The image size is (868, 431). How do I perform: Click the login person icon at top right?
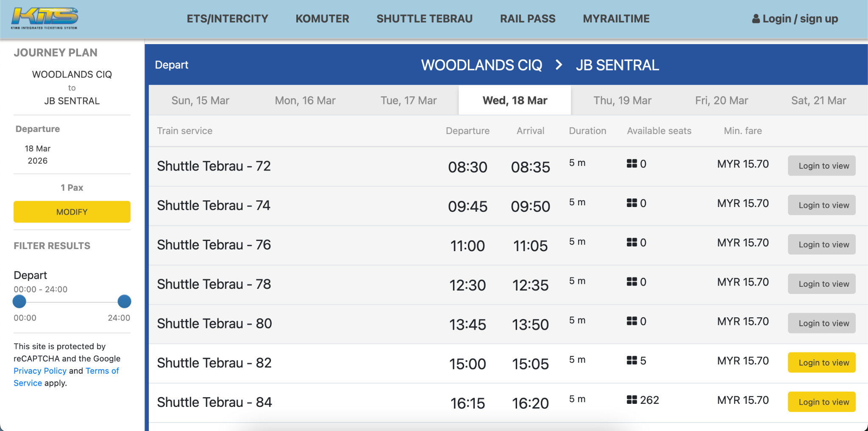pyautogui.click(x=755, y=18)
